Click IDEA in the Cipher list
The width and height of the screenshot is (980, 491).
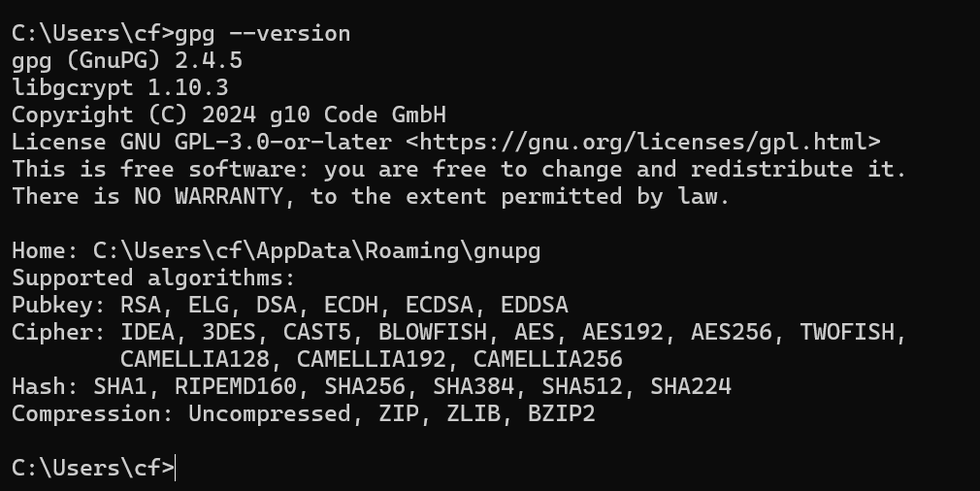[x=147, y=332]
